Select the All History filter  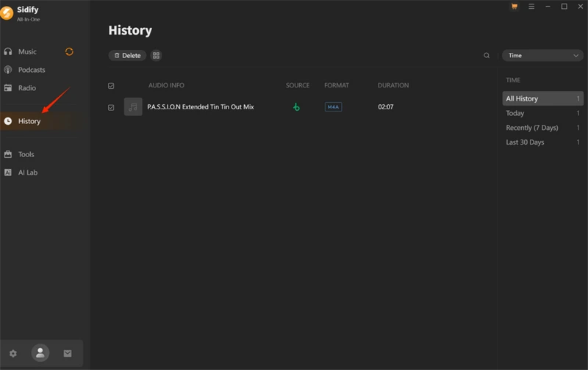click(x=542, y=99)
